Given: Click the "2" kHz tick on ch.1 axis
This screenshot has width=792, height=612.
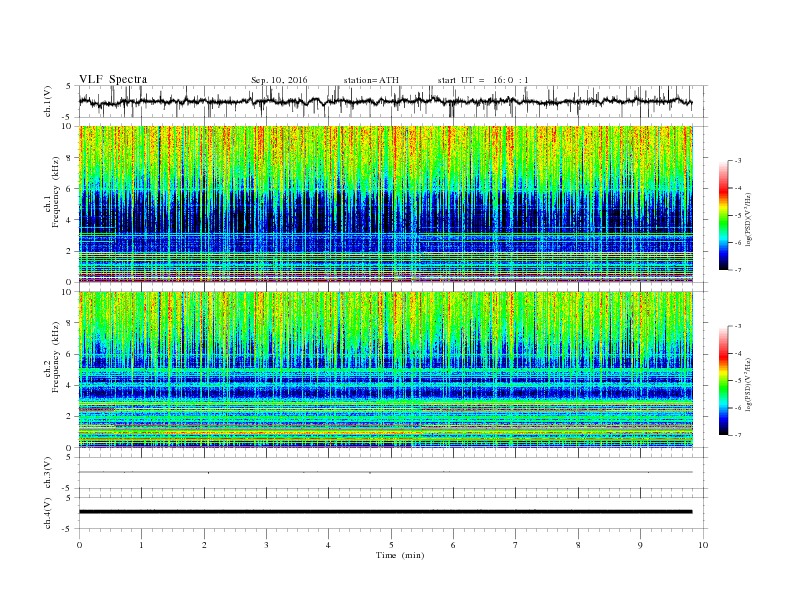Looking at the screenshot, I should pyautogui.click(x=70, y=251).
